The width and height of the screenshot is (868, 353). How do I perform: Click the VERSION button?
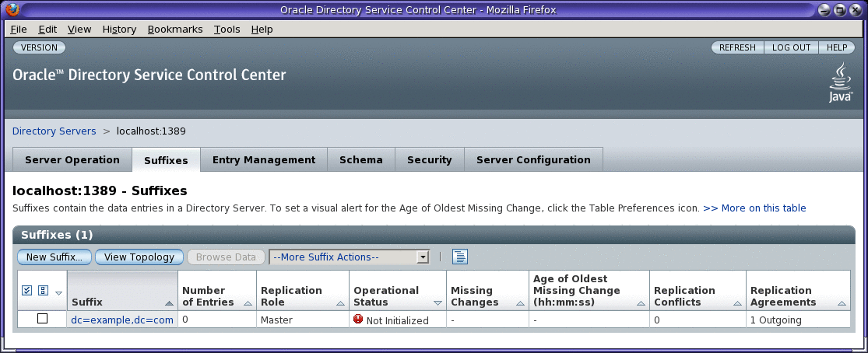point(39,47)
